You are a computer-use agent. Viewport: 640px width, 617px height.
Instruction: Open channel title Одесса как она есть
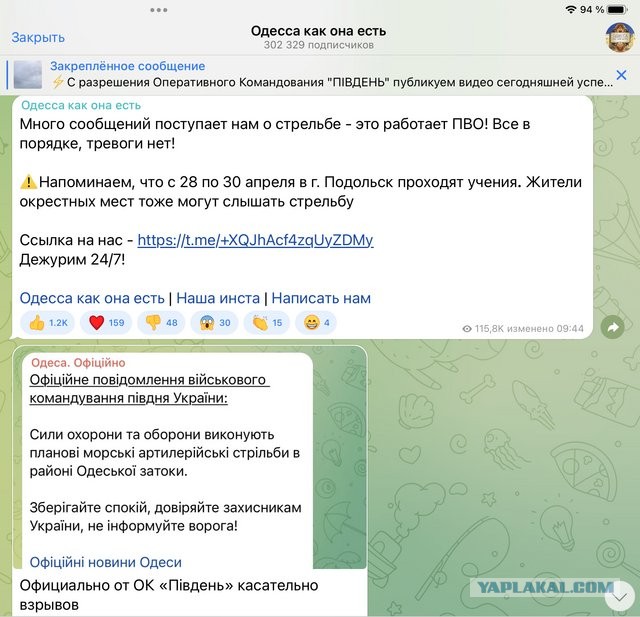318,31
